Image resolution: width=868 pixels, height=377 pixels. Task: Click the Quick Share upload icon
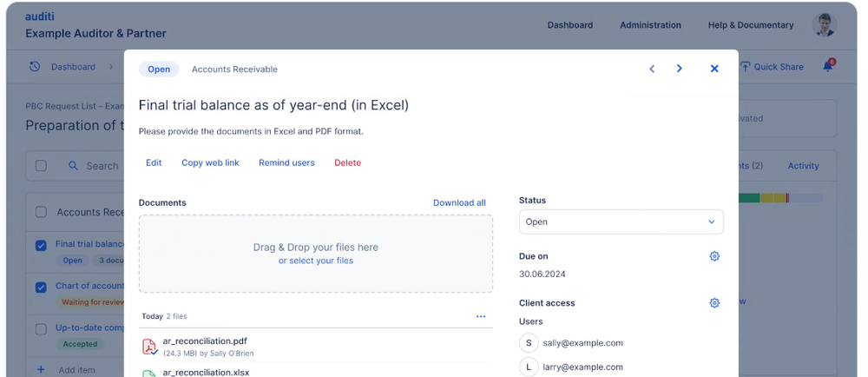click(745, 66)
